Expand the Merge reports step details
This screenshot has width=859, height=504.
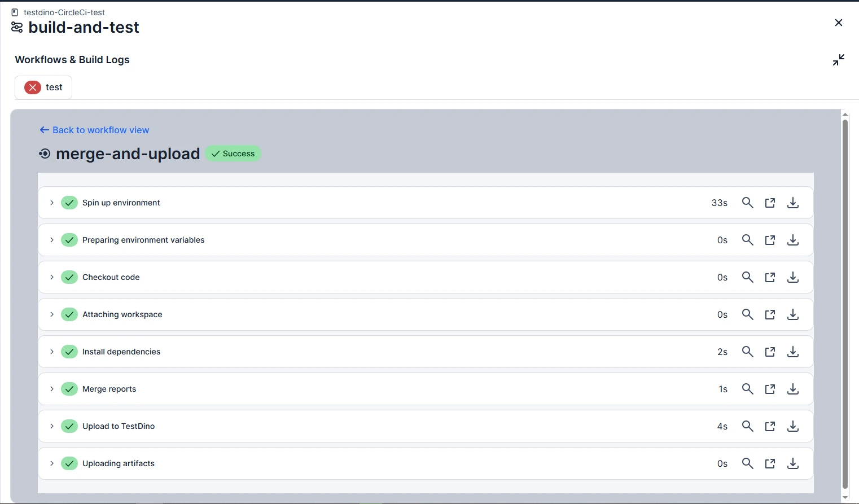pyautogui.click(x=51, y=389)
